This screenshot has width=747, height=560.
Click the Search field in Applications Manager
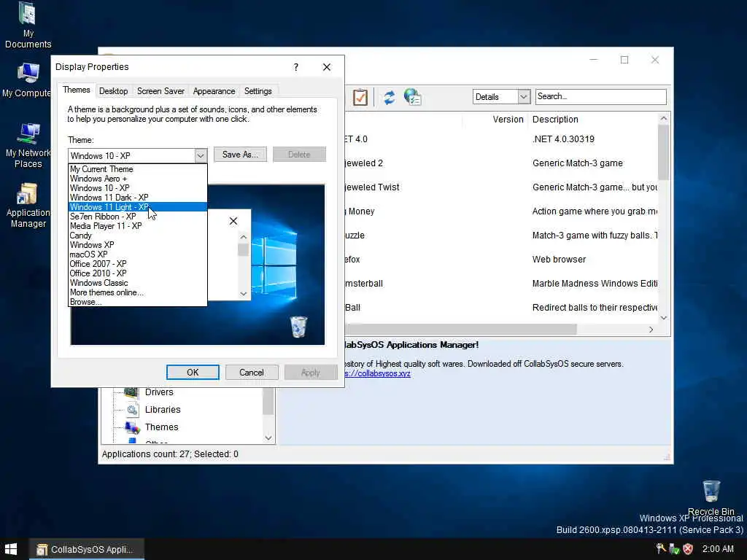(x=601, y=97)
